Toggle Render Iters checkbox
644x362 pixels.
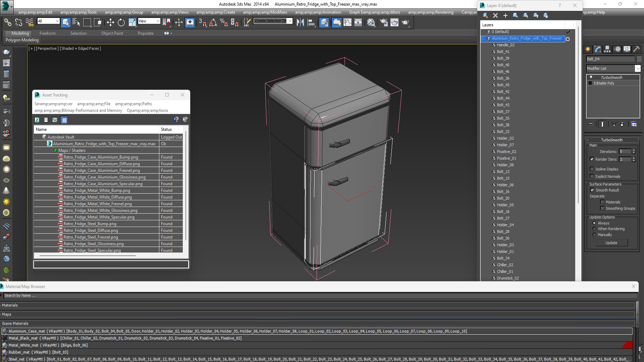point(592,159)
